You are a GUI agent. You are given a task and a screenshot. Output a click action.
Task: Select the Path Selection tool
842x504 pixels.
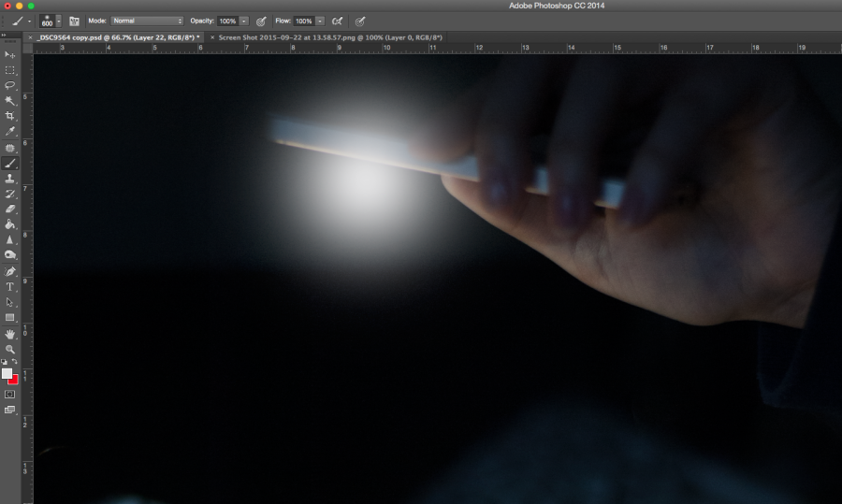(x=9, y=302)
